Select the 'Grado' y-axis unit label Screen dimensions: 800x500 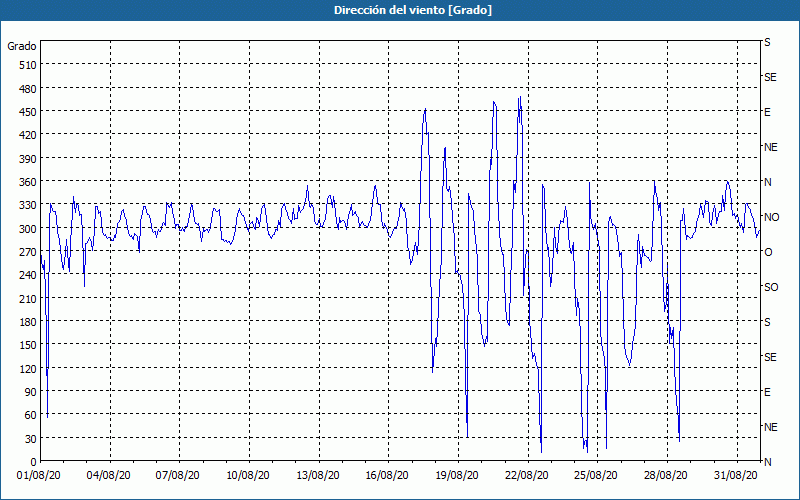click(x=21, y=46)
